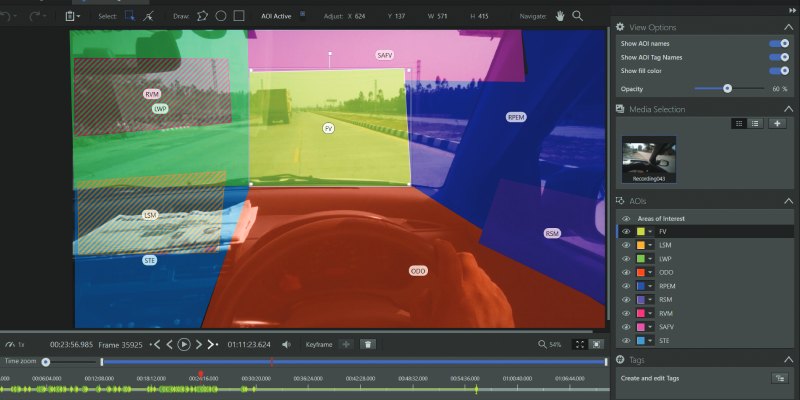Click the RVM pink color swatch
Viewport: 800px width, 400px height.
point(641,313)
